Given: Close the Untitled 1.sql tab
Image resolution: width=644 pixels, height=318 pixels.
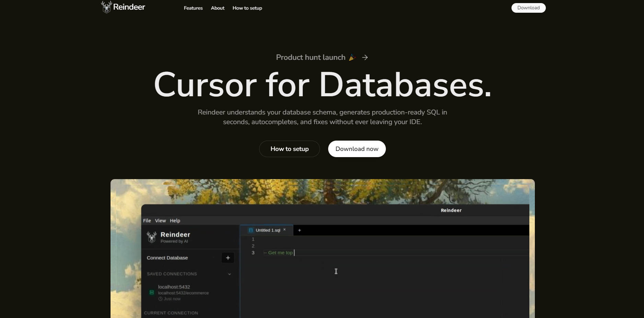Looking at the screenshot, I should (x=284, y=230).
